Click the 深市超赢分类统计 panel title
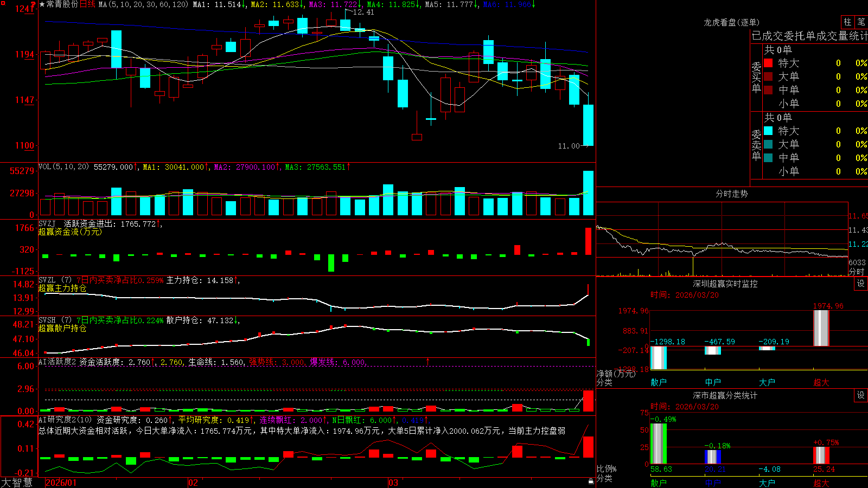 pos(725,395)
